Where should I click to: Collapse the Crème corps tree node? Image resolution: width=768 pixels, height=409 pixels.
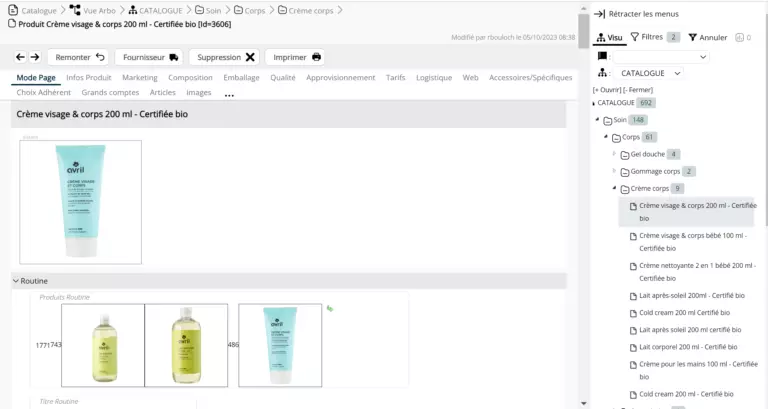(x=615, y=188)
